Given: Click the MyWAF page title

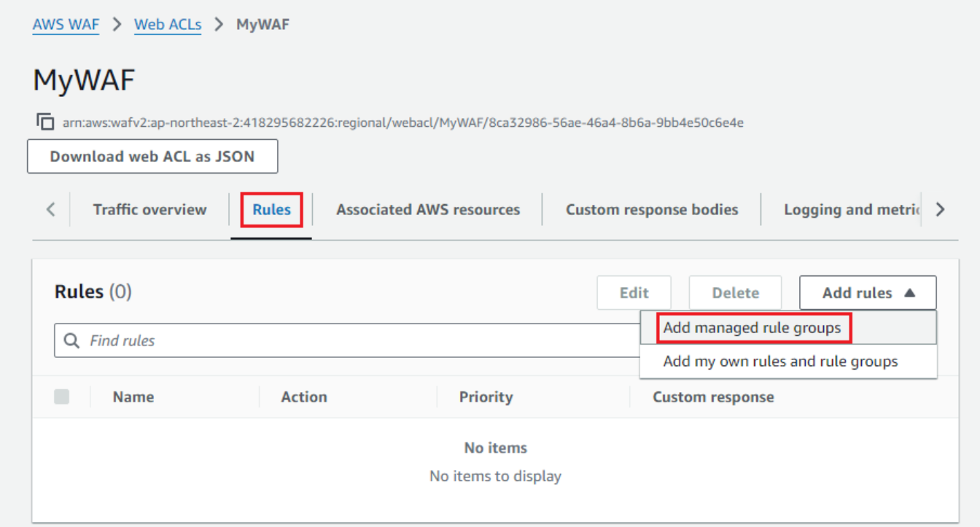Looking at the screenshot, I should [84, 80].
